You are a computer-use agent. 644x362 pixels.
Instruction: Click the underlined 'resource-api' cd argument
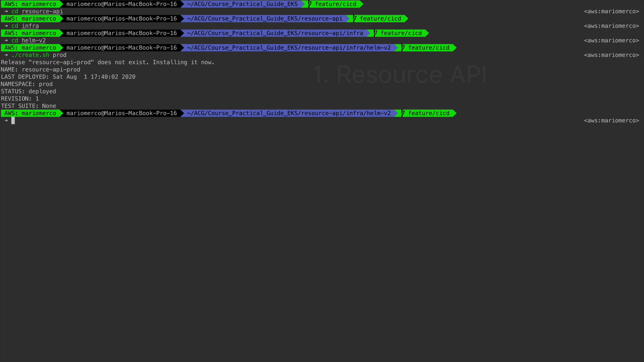[x=42, y=11]
